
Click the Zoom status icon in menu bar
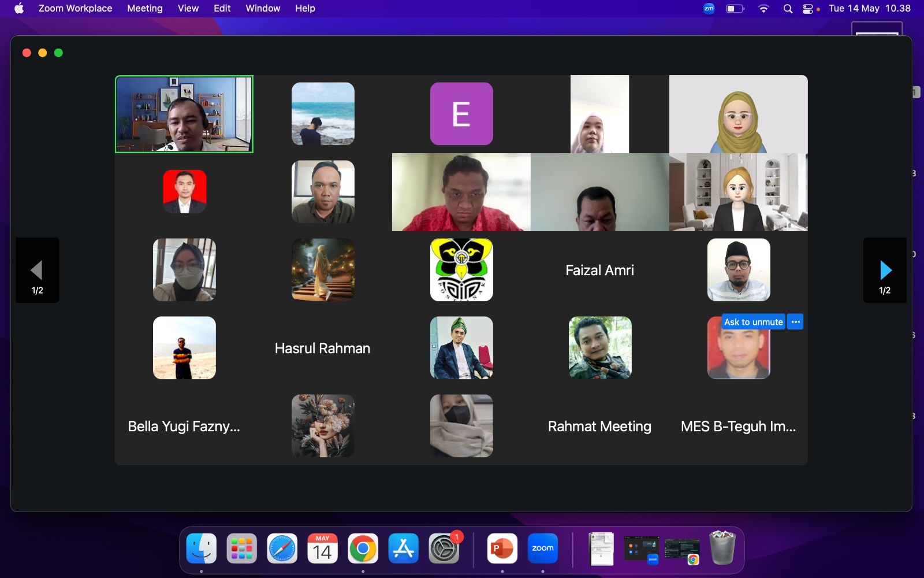(x=709, y=8)
